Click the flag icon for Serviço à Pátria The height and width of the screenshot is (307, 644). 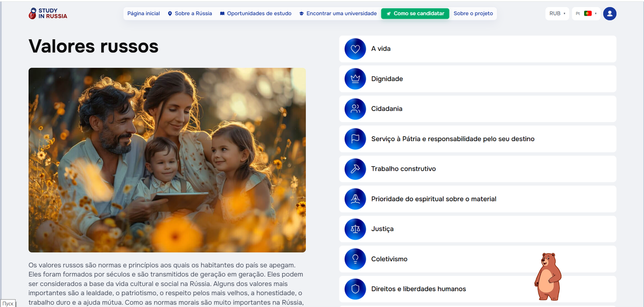(355, 139)
